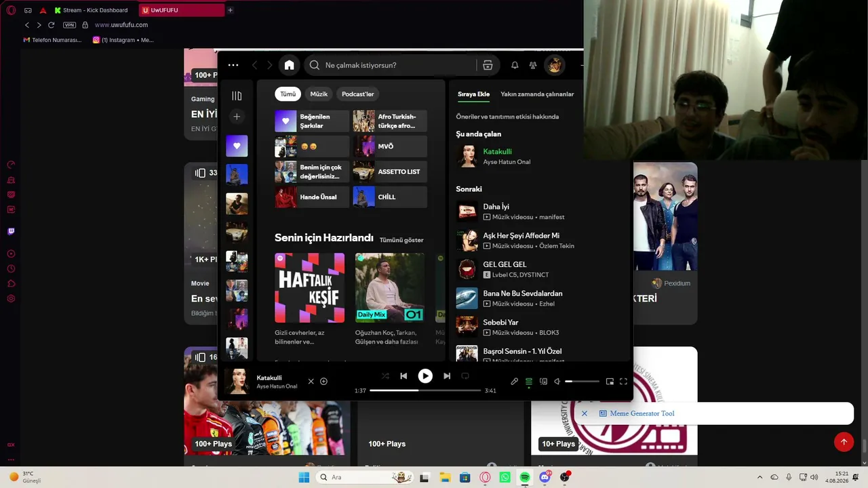Close the Meme Generator Tool popup

(x=585, y=413)
